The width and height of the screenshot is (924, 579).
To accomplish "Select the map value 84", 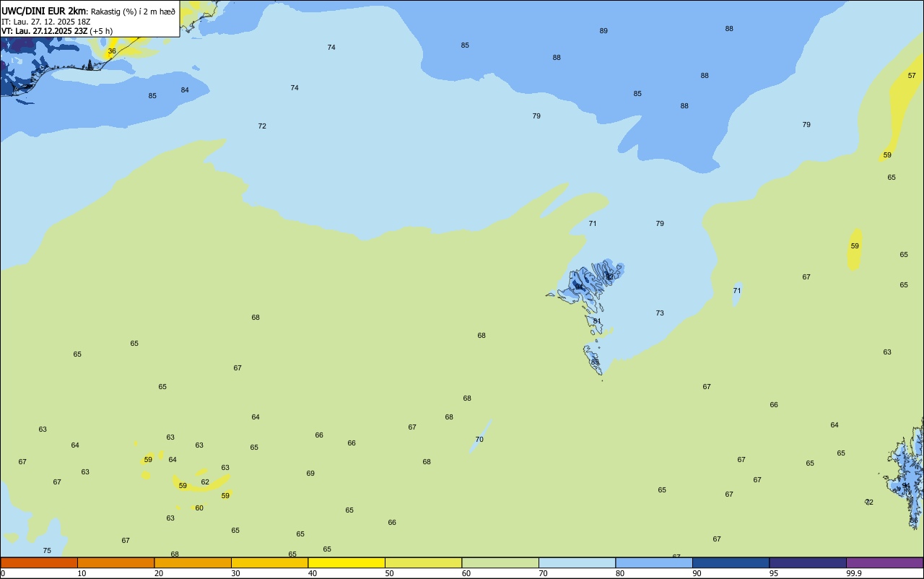I will coord(185,90).
